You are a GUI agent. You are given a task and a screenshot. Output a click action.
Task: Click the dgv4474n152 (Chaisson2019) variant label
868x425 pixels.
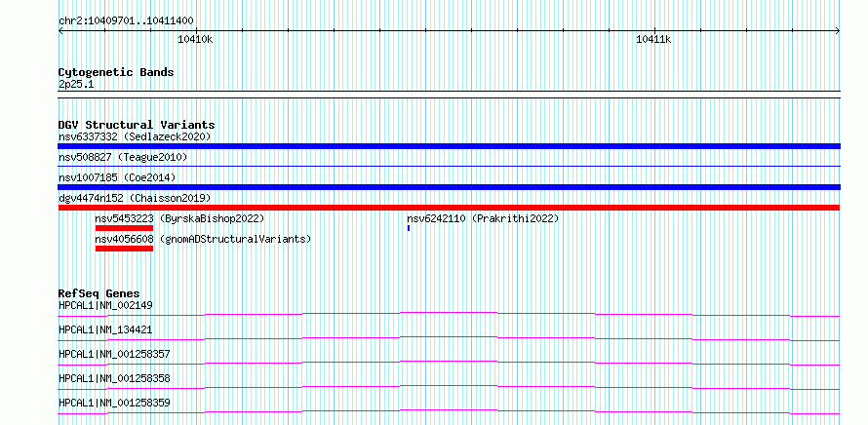[135, 198]
